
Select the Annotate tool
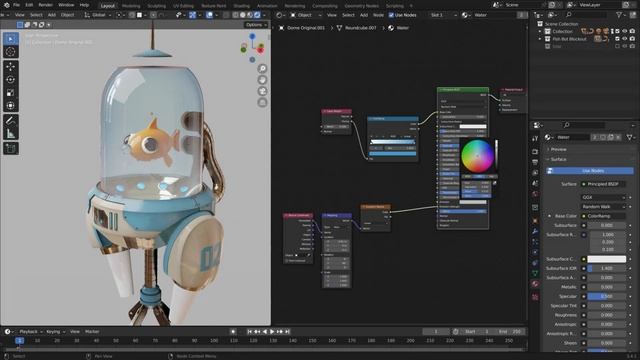click(11, 120)
